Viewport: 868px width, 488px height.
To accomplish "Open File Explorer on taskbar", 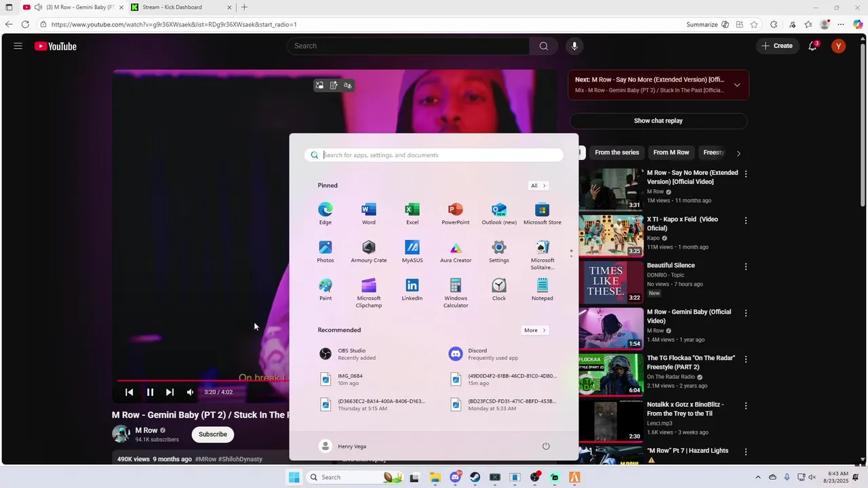I will [435, 477].
